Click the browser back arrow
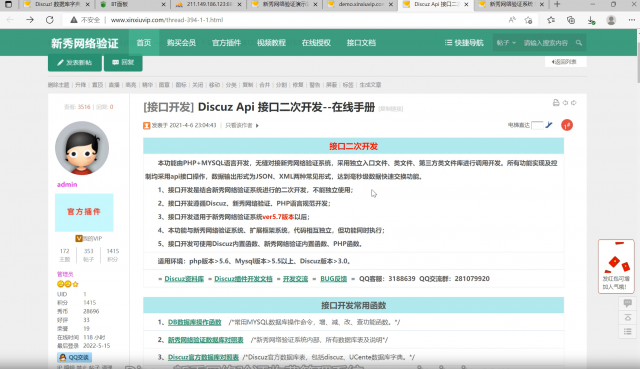The width and height of the screenshot is (640, 369). pos(10,20)
